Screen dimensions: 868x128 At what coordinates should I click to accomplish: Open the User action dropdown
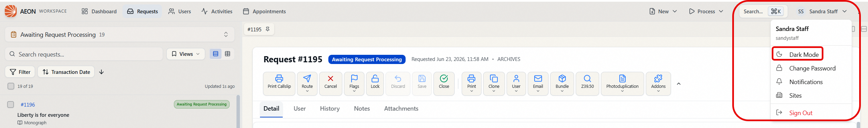point(516,84)
